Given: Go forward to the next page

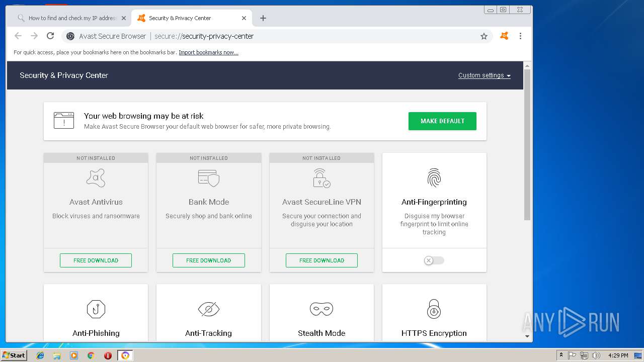Looking at the screenshot, I should (x=34, y=36).
